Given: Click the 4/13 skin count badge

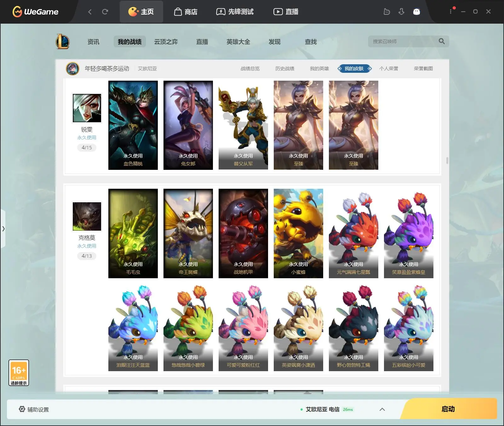Looking at the screenshot, I should click(87, 256).
